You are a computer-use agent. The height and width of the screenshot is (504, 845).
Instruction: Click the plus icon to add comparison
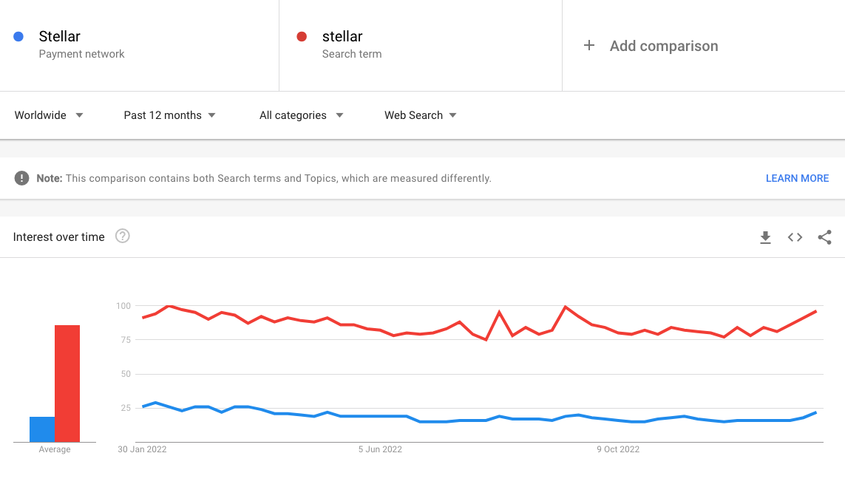pyautogui.click(x=589, y=45)
